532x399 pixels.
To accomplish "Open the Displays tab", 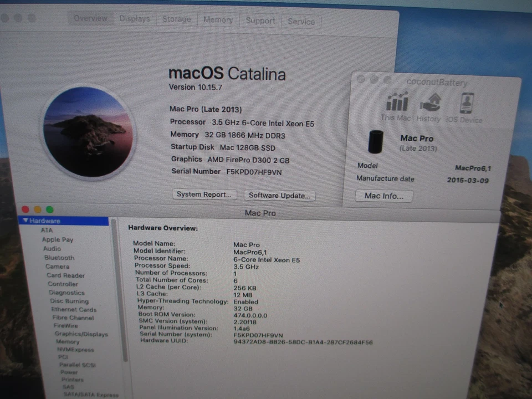I will [x=135, y=18].
